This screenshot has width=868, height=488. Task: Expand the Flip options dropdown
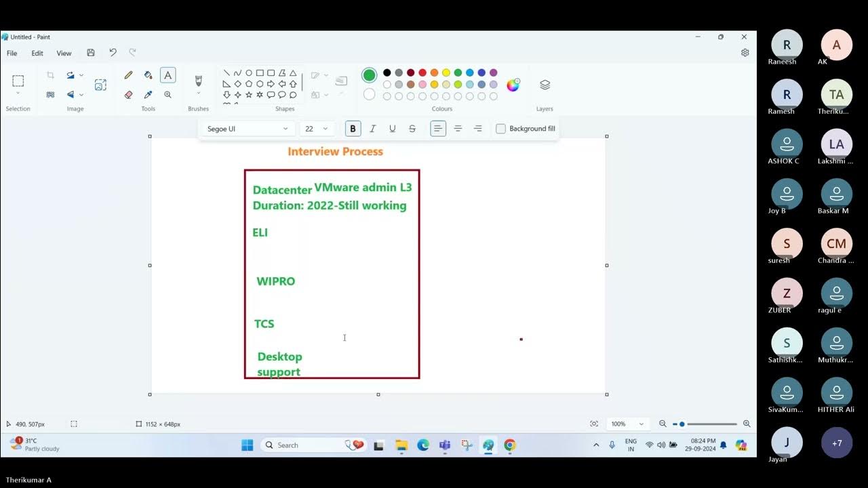click(81, 95)
